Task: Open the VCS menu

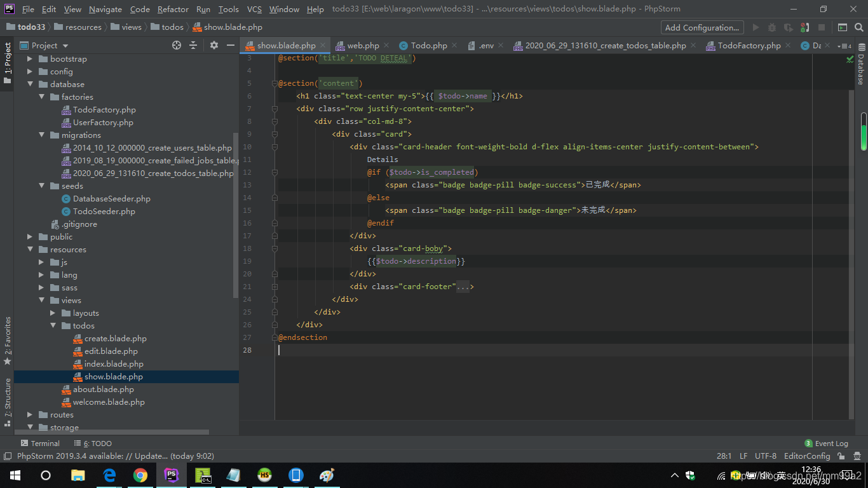Action: (x=254, y=9)
